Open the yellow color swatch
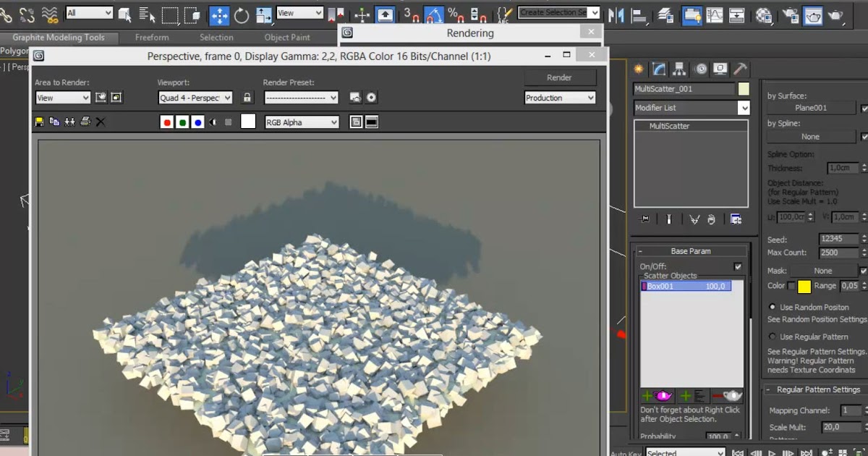Image resolution: width=868 pixels, height=456 pixels. [x=804, y=287]
